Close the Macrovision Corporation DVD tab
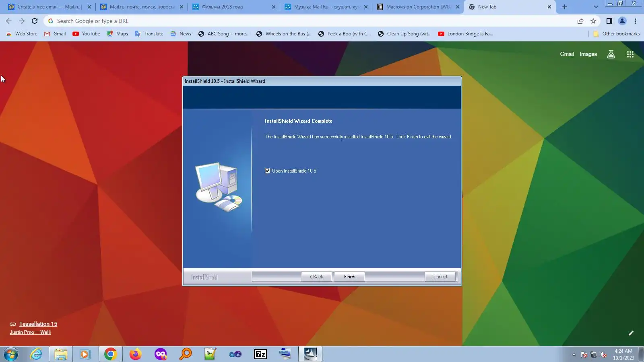644x362 pixels. click(458, 7)
